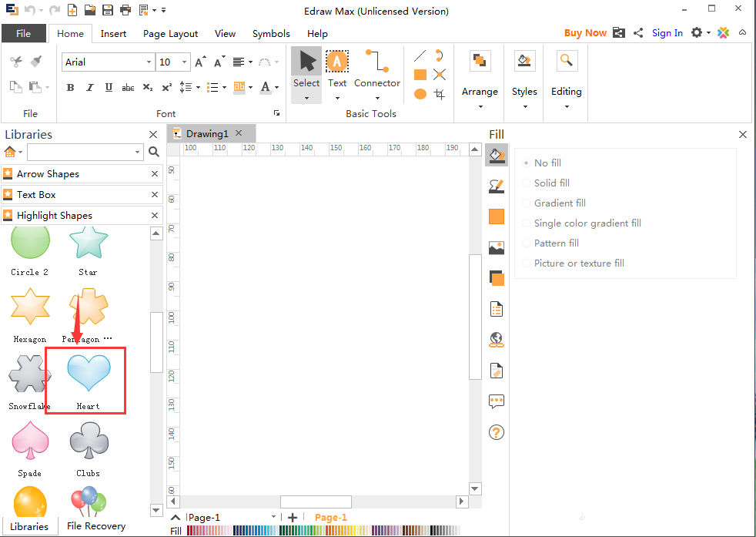Open the File menu
The image size is (756, 537).
(24, 33)
